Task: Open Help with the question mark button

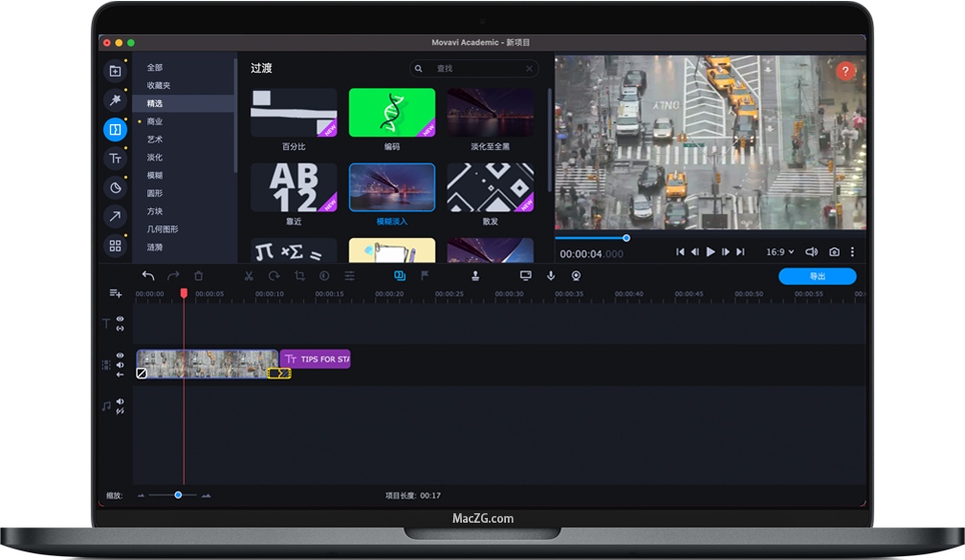Action: [847, 70]
